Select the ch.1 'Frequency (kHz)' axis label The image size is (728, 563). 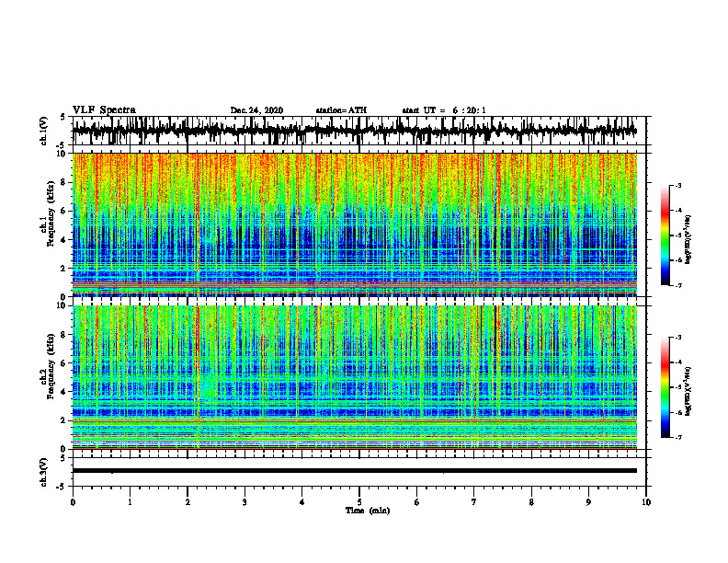(x=51, y=214)
